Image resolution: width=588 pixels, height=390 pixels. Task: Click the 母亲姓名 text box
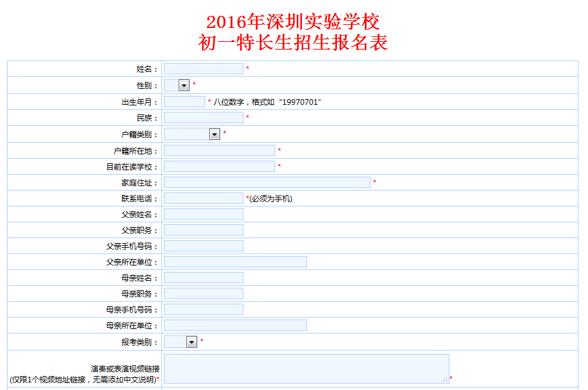[203, 278]
